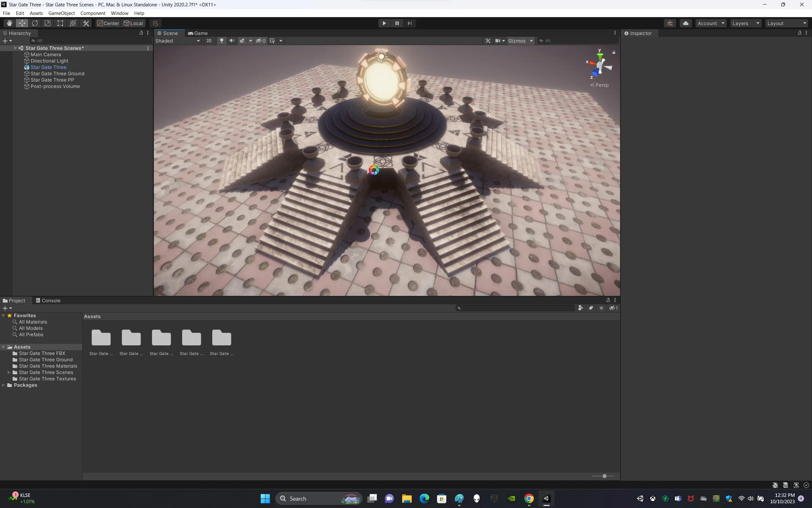Open the Account dropdown
This screenshot has width=812, height=508.
click(711, 23)
